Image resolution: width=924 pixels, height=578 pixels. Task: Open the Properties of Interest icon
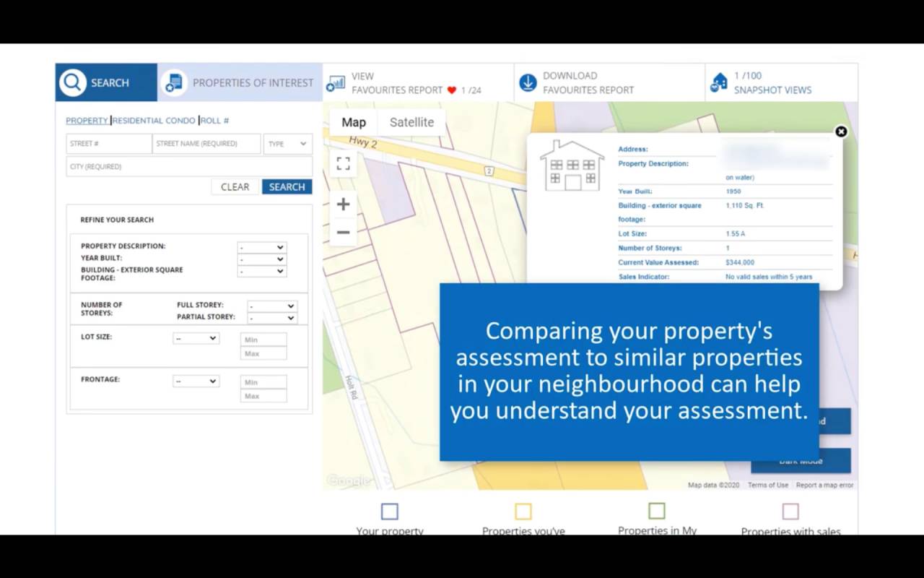pos(174,82)
